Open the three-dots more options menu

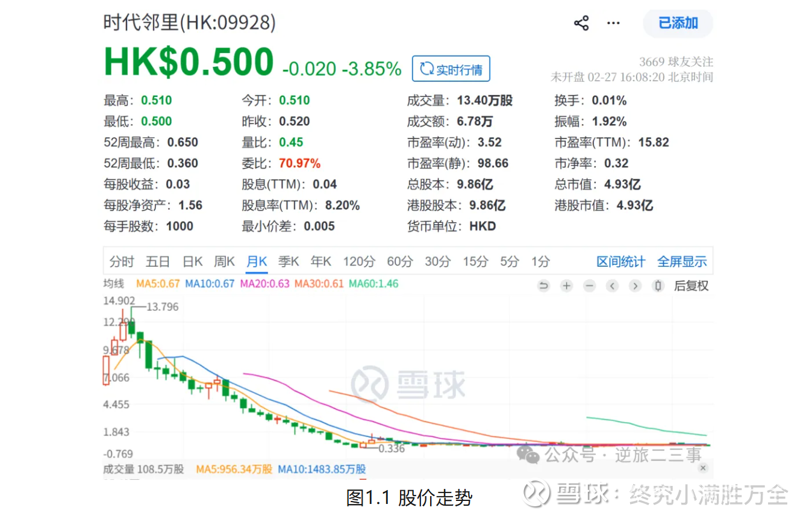click(613, 23)
